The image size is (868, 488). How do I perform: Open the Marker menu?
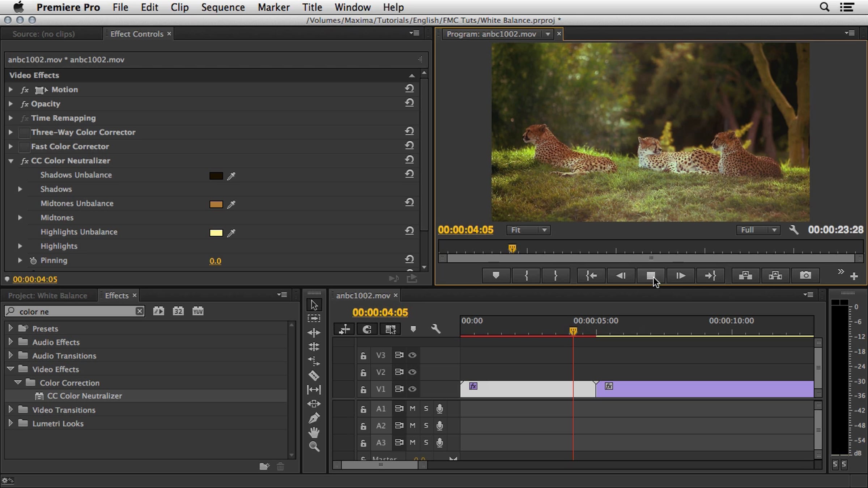(273, 7)
